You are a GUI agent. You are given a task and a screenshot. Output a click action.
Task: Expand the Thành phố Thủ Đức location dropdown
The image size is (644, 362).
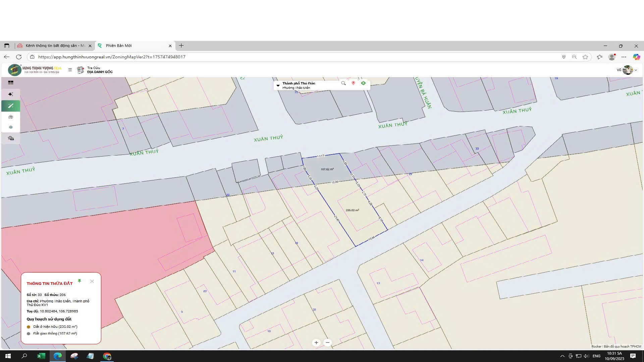tap(278, 85)
